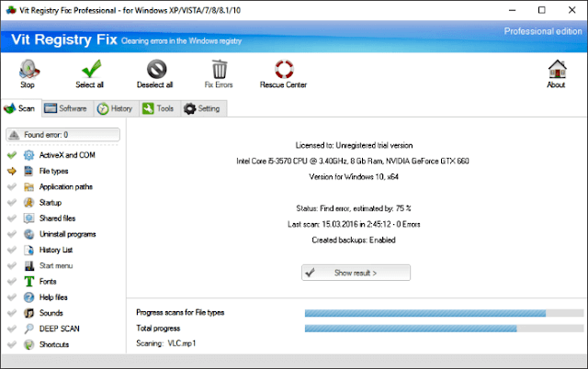This screenshot has width=588, height=369.
Task: Toggle the Shortcuts checkmark
Action: click(12, 344)
